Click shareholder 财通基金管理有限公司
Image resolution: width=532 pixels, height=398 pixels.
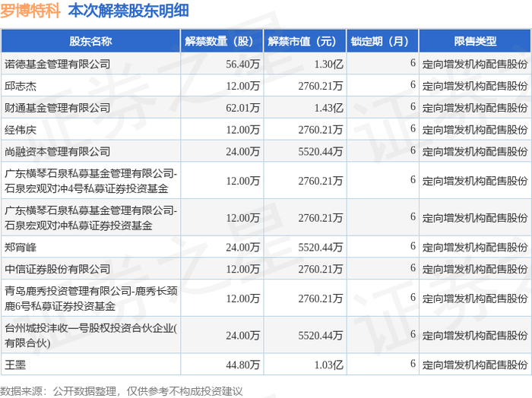57,108
